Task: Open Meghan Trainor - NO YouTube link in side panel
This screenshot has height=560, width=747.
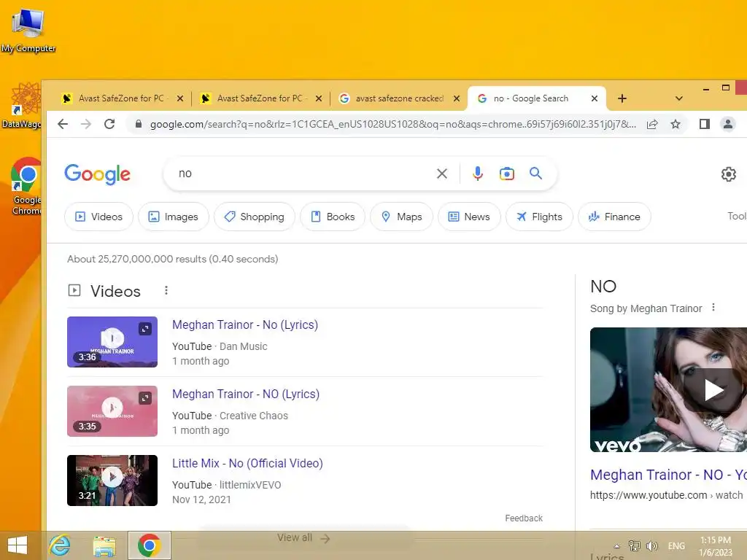Action: tap(668, 475)
